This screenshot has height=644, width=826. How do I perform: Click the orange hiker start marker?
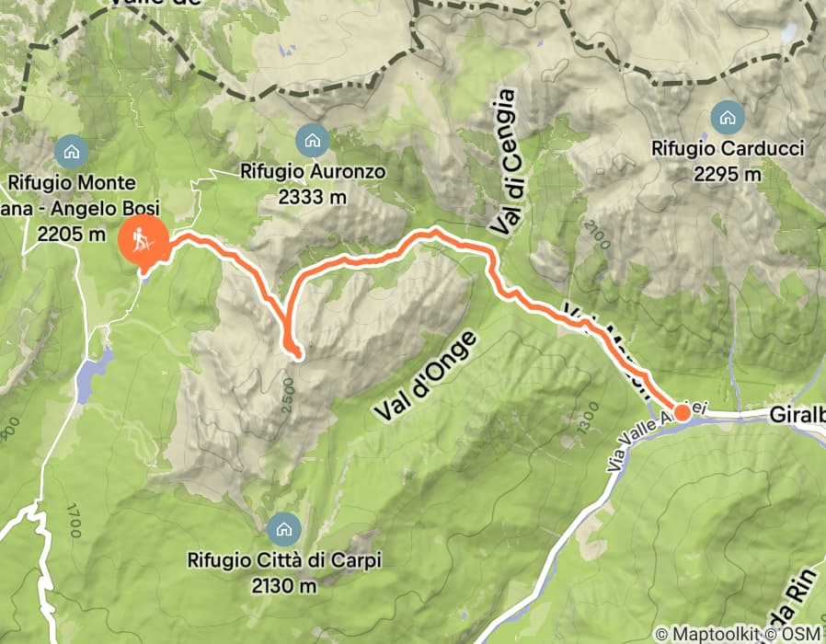pyautogui.click(x=143, y=241)
